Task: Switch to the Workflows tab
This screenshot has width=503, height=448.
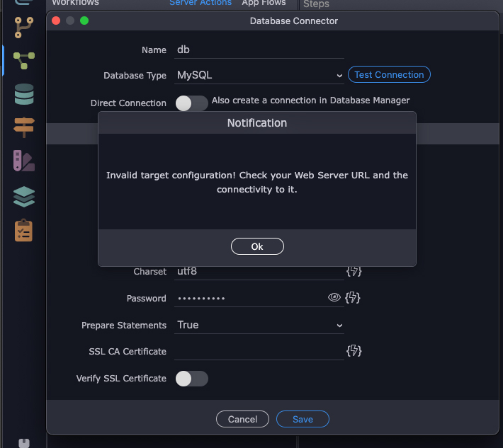Action: (x=75, y=3)
